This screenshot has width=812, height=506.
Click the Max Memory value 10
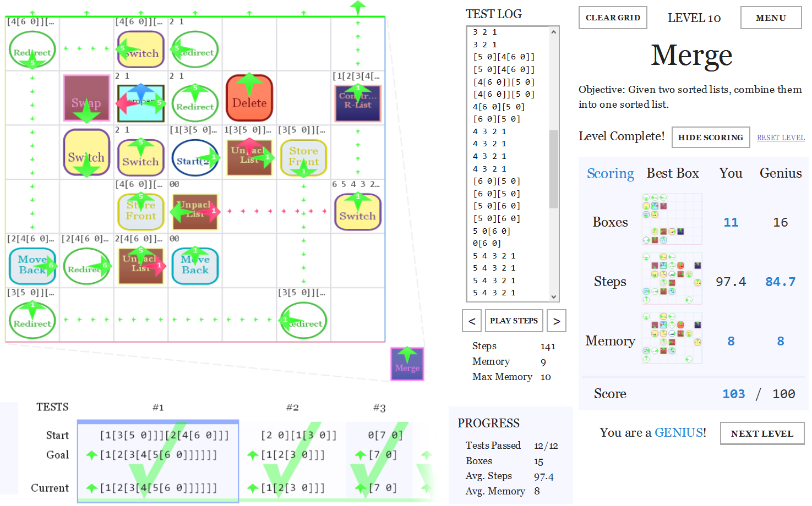coord(546,377)
